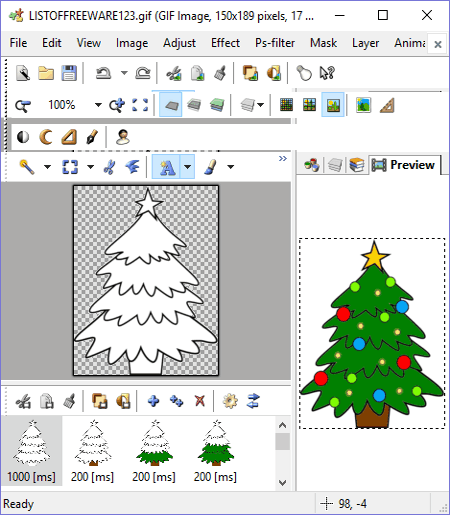Add a frame with blue plus icon
The width and height of the screenshot is (450, 515).
click(153, 401)
